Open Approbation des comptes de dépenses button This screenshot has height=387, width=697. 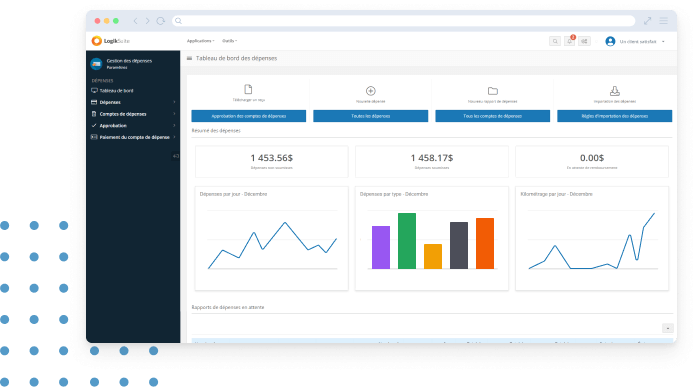[x=248, y=116]
